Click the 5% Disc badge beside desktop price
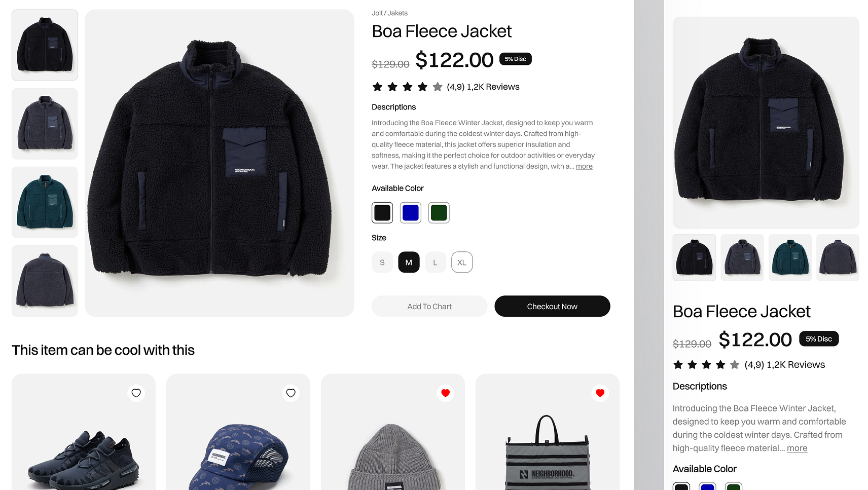 click(515, 59)
